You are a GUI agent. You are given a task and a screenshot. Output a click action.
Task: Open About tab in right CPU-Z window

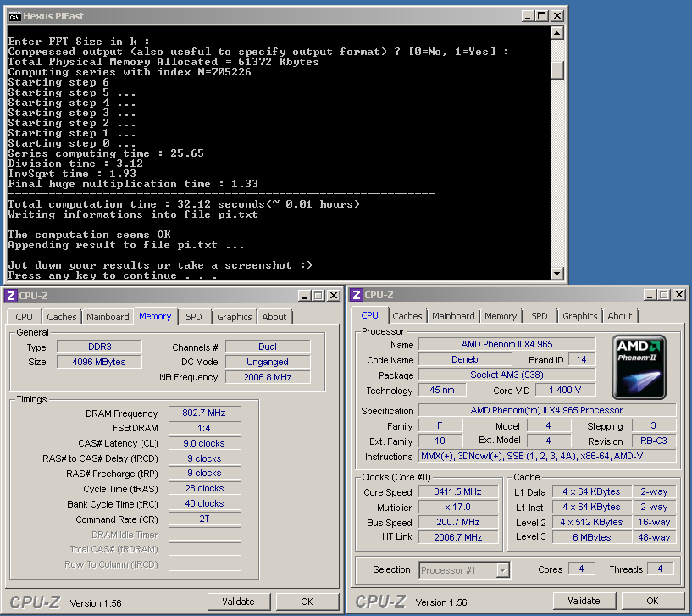620,316
